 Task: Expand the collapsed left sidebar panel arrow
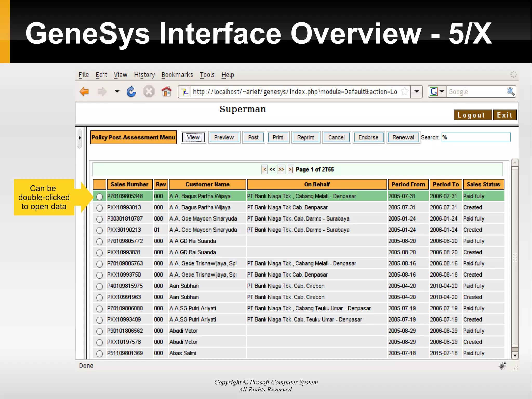tap(80, 138)
